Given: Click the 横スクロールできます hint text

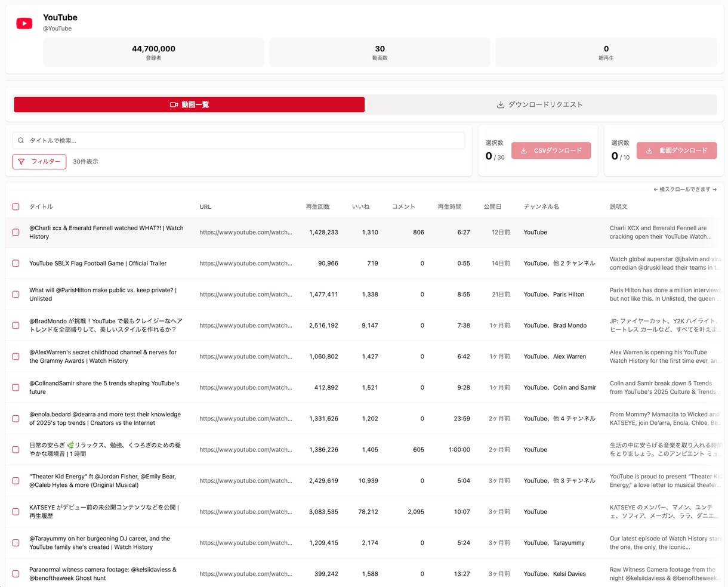Looking at the screenshot, I should click(685, 190).
